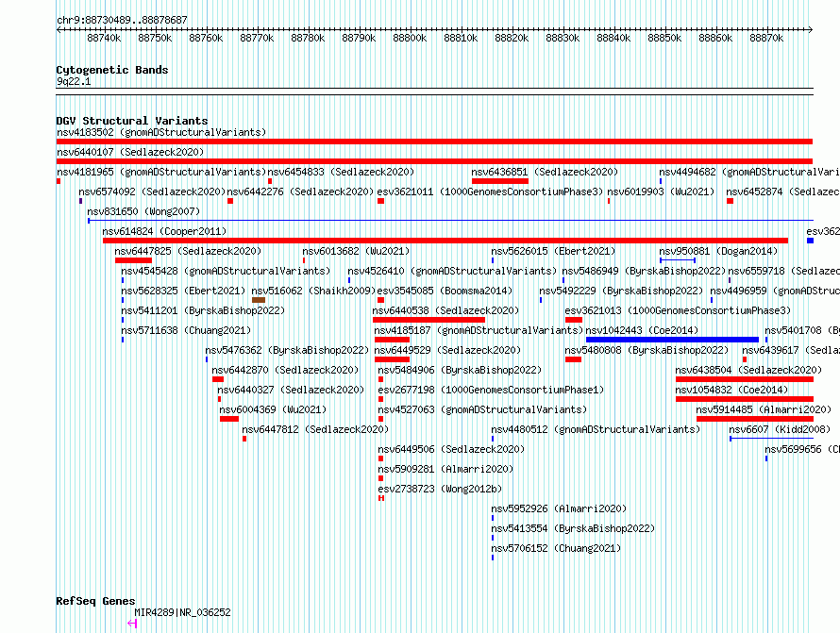Viewport: 840px width, 633px height.
Task: Click the 9q22.1 cytogenetic band label
Action: 74,82
